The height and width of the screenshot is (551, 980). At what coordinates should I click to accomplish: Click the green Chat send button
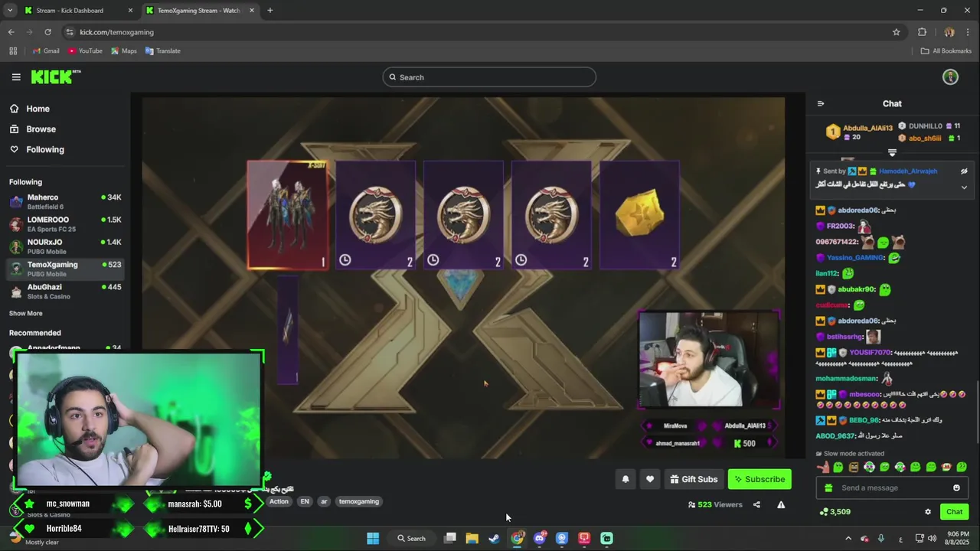pyautogui.click(x=954, y=512)
